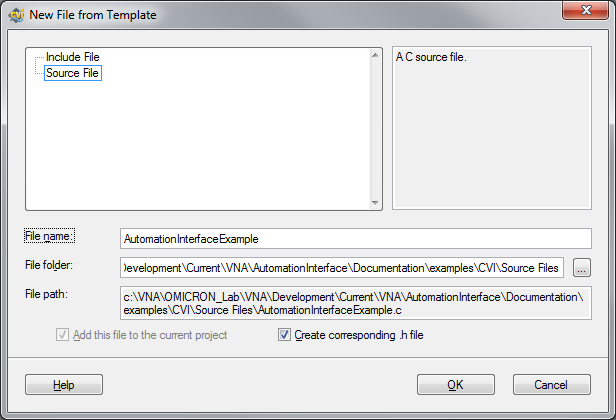Close the New File from Template dialog
This screenshot has width=616, height=420.
pos(585,10)
